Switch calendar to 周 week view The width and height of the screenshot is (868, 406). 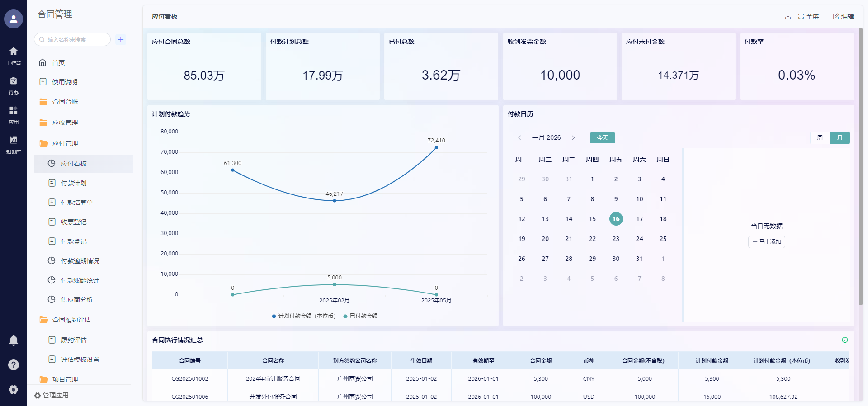point(820,138)
